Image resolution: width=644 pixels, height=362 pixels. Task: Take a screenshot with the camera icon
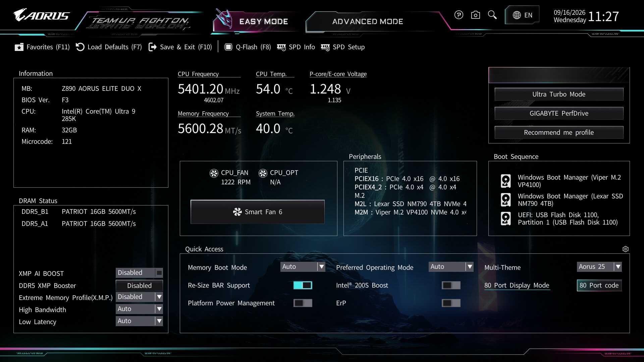point(475,15)
